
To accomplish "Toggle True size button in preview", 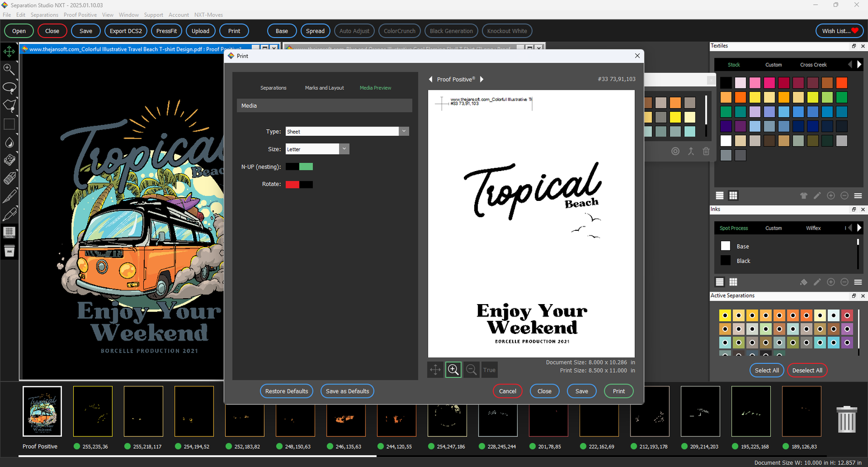I will pos(489,370).
